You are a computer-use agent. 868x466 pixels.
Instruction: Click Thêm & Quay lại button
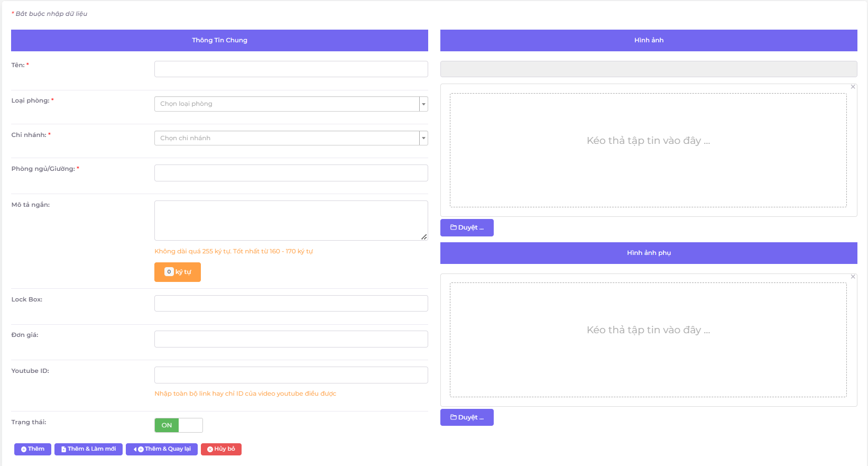[162, 449]
